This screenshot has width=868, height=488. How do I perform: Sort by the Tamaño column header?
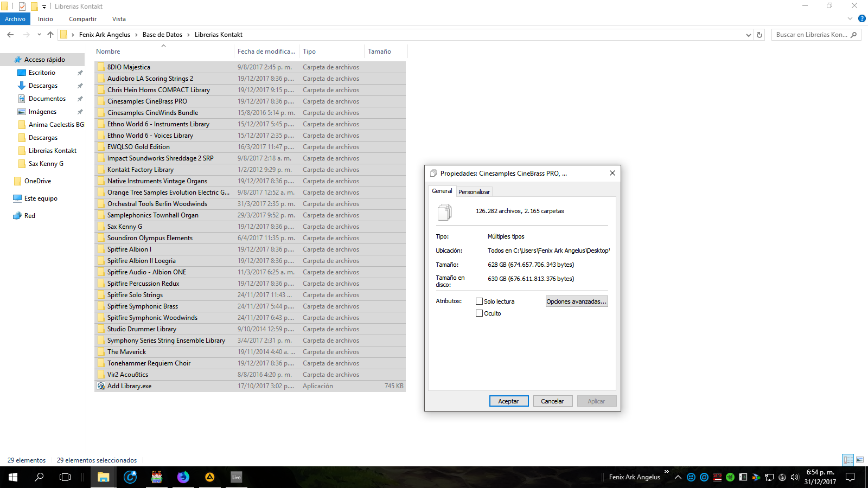point(385,52)
